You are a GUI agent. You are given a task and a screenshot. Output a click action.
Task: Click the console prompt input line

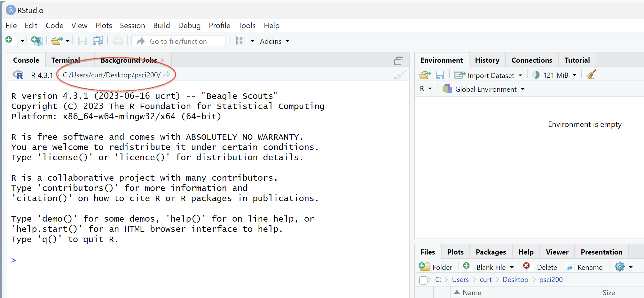point(208,260)
